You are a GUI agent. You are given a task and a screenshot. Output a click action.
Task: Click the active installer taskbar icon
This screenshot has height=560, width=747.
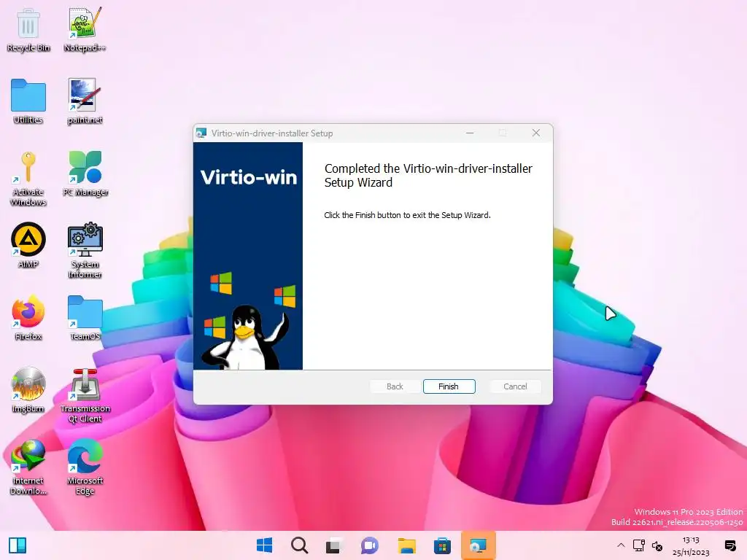(479, 545)
